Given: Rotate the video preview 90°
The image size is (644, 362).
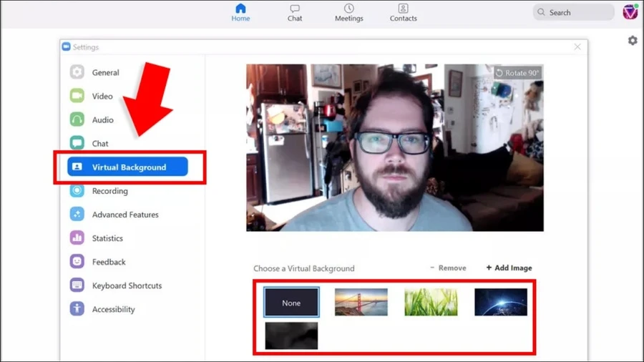Looking at the screenshot, I should point(517,73).
